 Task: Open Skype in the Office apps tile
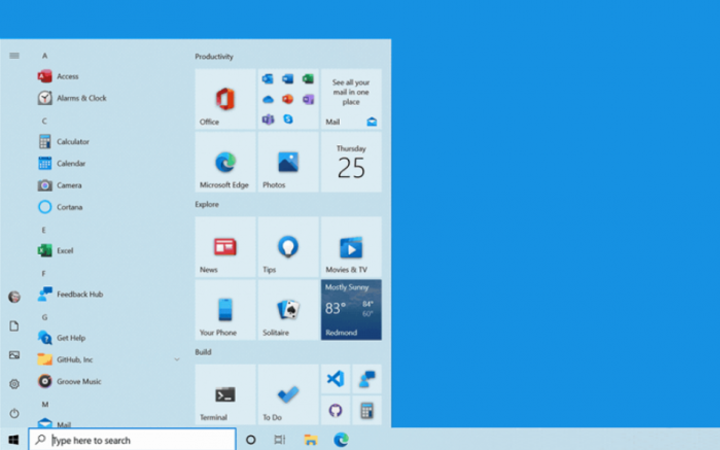coord(288,119)
